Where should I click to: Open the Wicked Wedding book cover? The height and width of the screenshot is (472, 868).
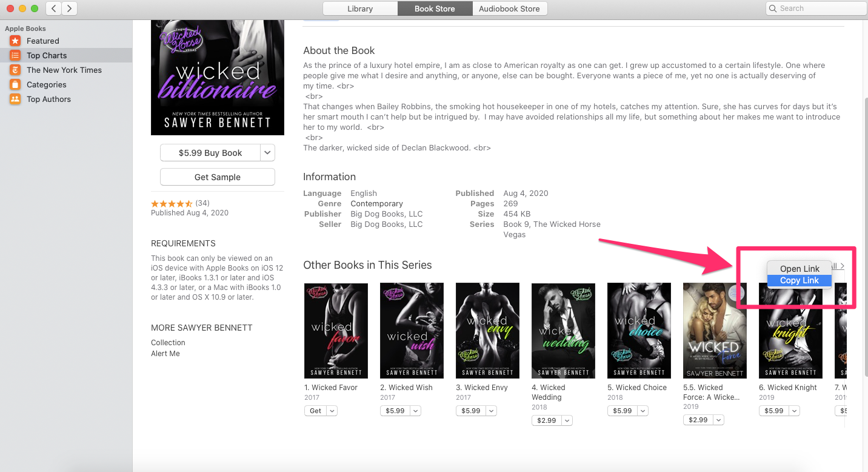[x=563, y=331]
